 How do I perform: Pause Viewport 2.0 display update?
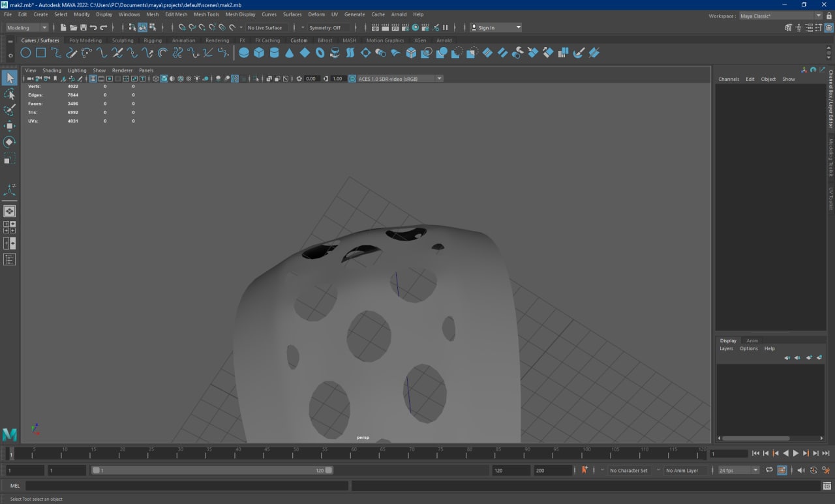tap(446, 27)
